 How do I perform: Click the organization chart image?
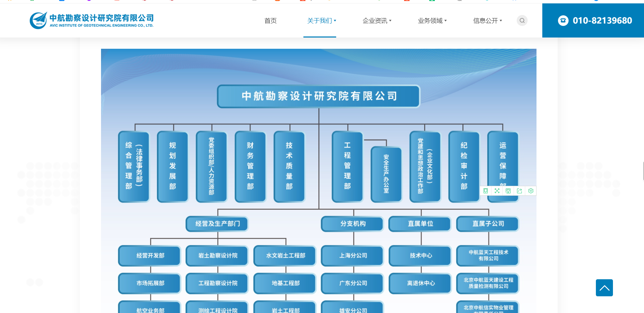tap(318, 181)
